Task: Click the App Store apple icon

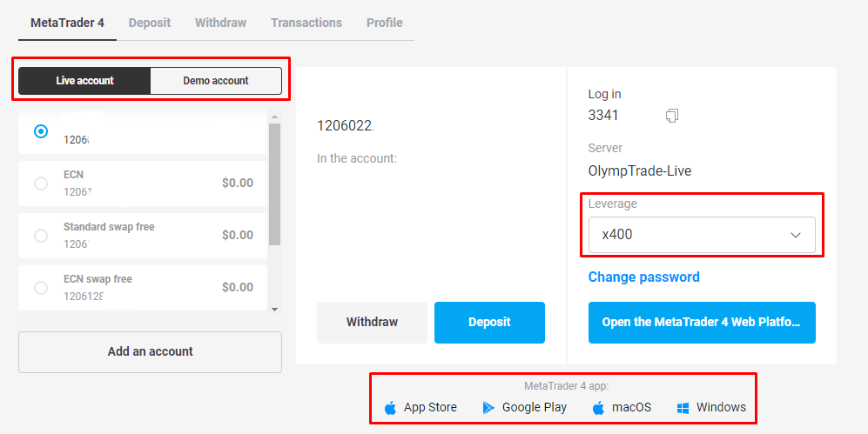Action: coord(390,408)
